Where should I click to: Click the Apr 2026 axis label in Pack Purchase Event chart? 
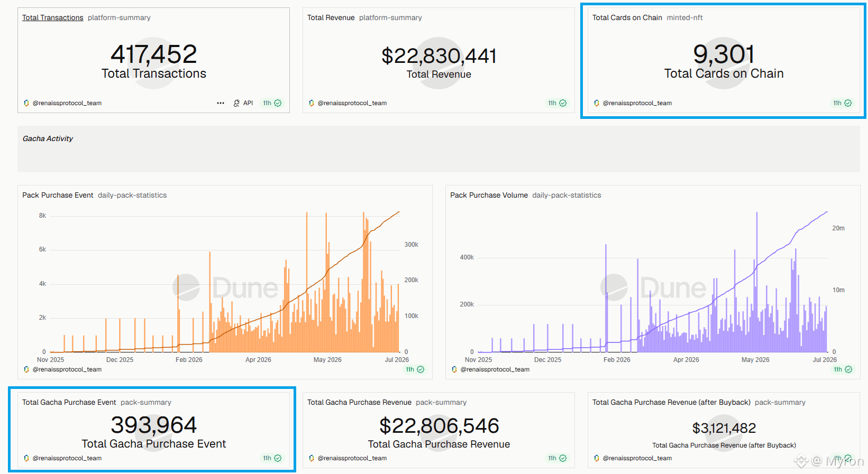pos(258,360)
